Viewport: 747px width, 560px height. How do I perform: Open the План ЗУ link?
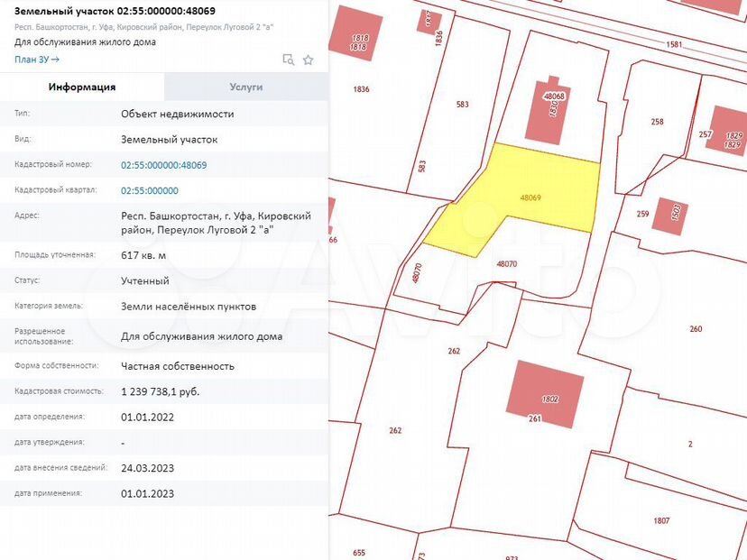tap(37, 60)
